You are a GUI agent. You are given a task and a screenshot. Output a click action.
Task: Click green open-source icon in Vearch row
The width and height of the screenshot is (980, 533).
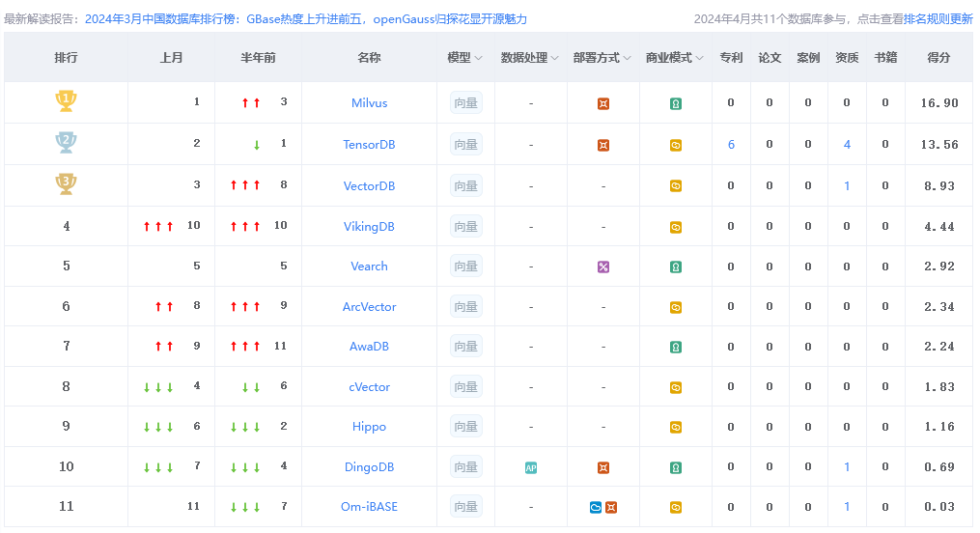coord(676,266)
